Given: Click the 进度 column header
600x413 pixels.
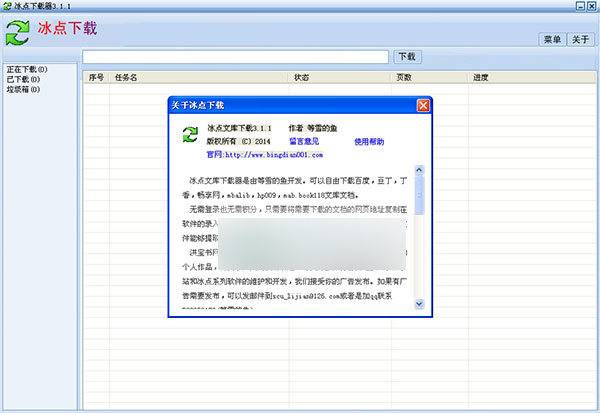Looking at the screenshot, I should pos(481,77).
